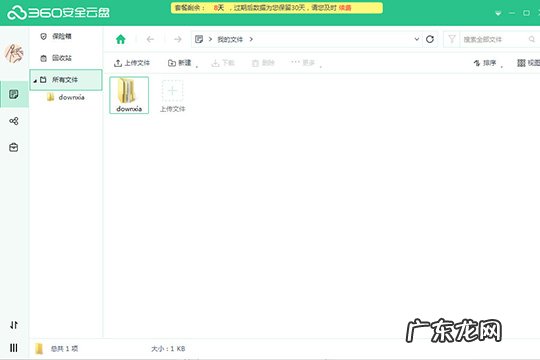The width and height of the screenshot is (540, 360).
Task: Open the title bar dropdown menu icon
Action: tap(498, 13)
